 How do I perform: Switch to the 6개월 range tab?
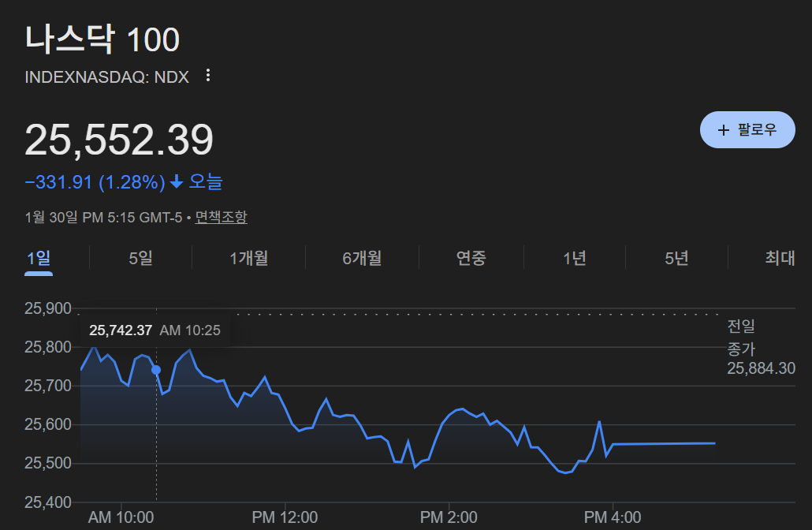pyautogui.click(x=362, y=258)
